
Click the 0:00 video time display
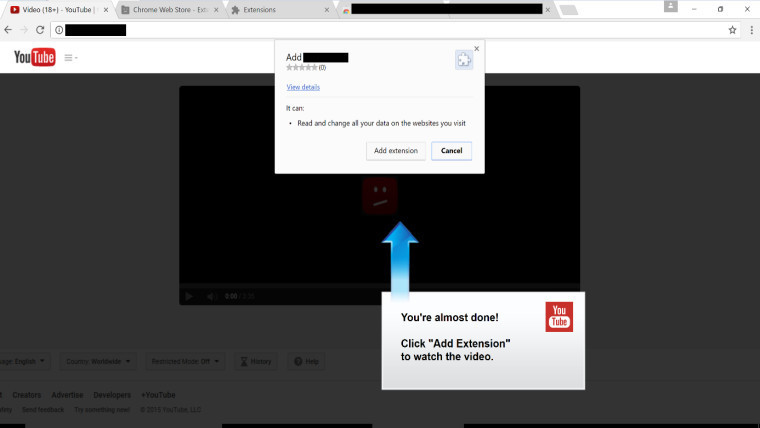tap(231, 296)
